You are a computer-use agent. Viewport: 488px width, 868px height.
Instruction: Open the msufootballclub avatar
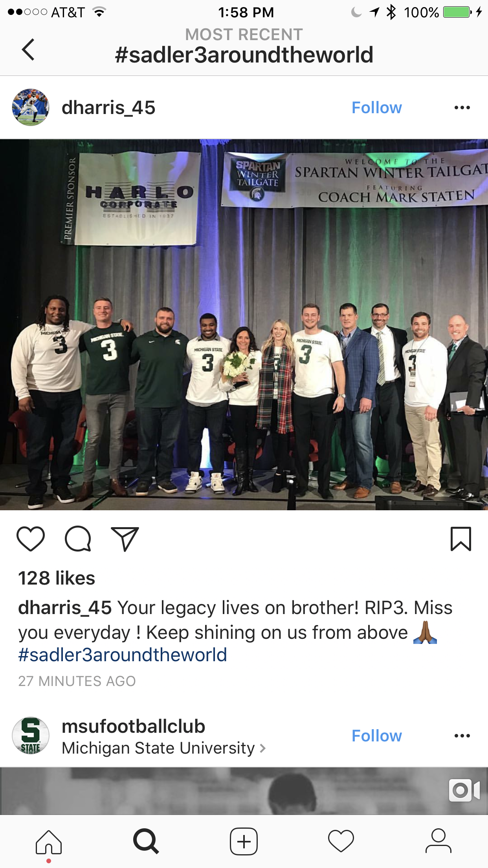31,736
